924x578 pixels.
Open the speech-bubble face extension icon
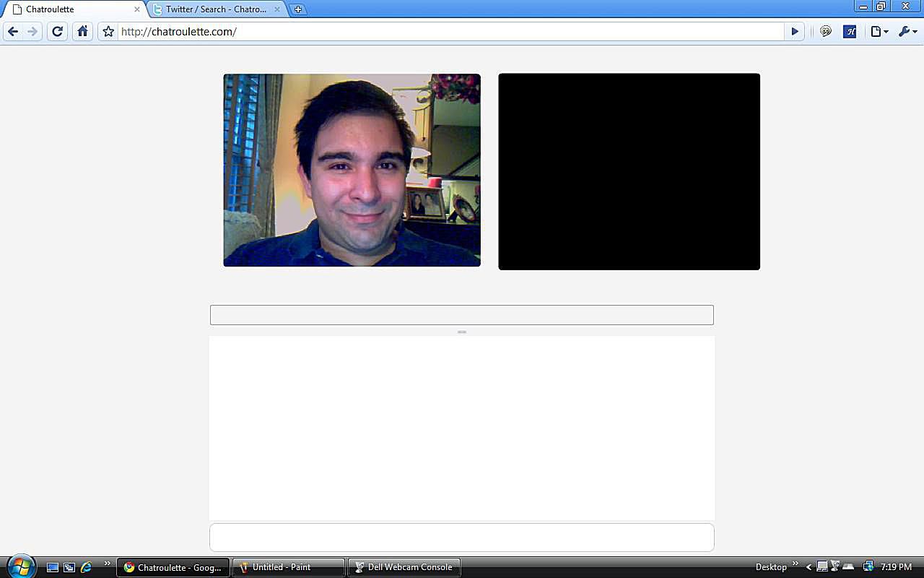(x=826, y=32)
